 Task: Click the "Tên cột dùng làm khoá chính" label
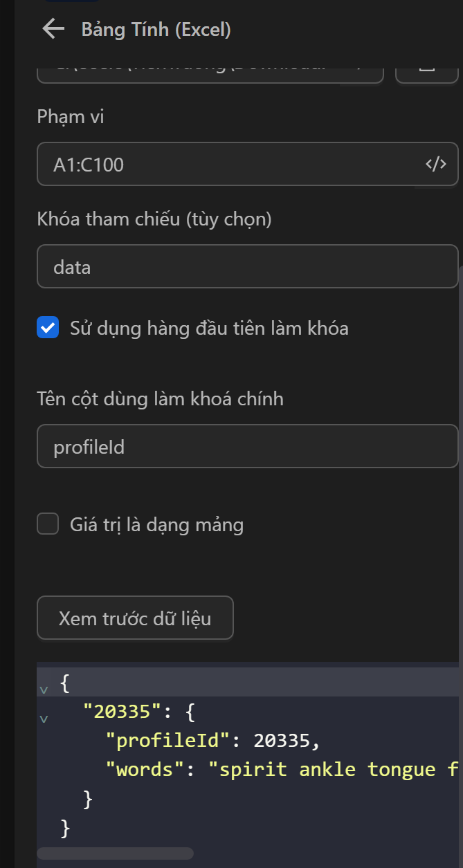click(x=160, y=399)
